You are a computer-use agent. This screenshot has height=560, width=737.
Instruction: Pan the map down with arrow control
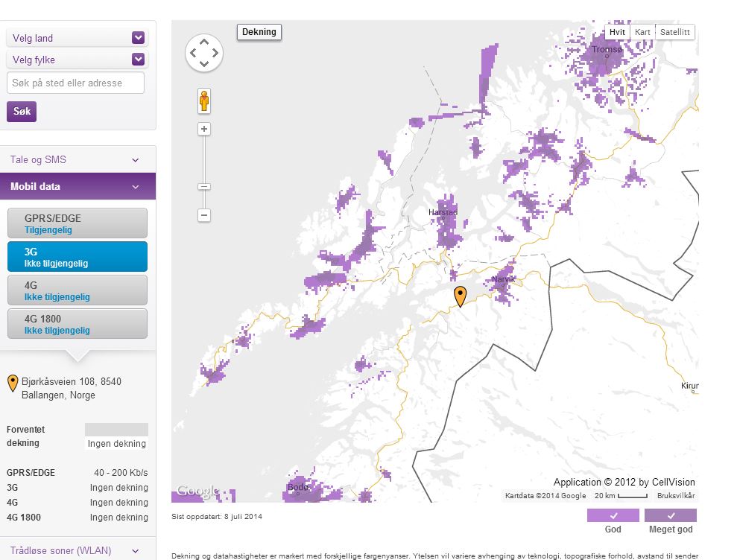click(204, 63)
